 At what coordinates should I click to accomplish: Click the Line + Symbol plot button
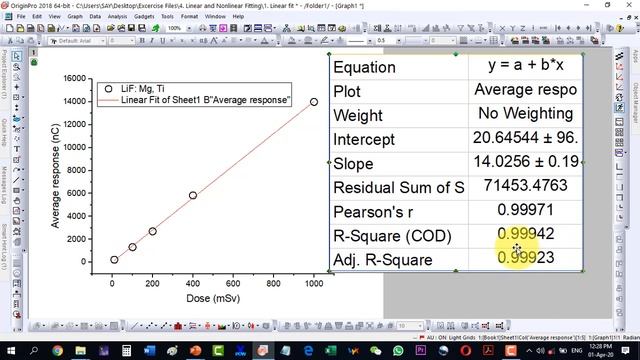click(x=164, y=326)
